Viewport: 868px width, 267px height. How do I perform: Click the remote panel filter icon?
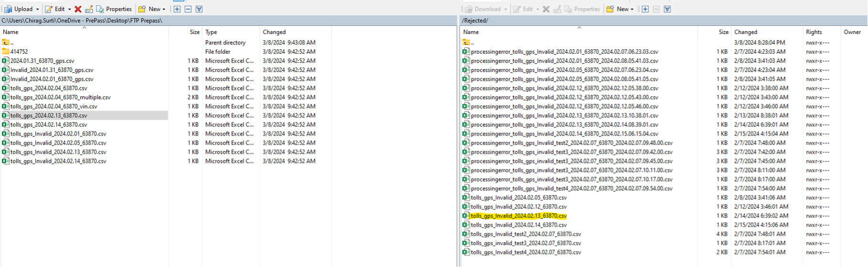click(x=667, y=9)
